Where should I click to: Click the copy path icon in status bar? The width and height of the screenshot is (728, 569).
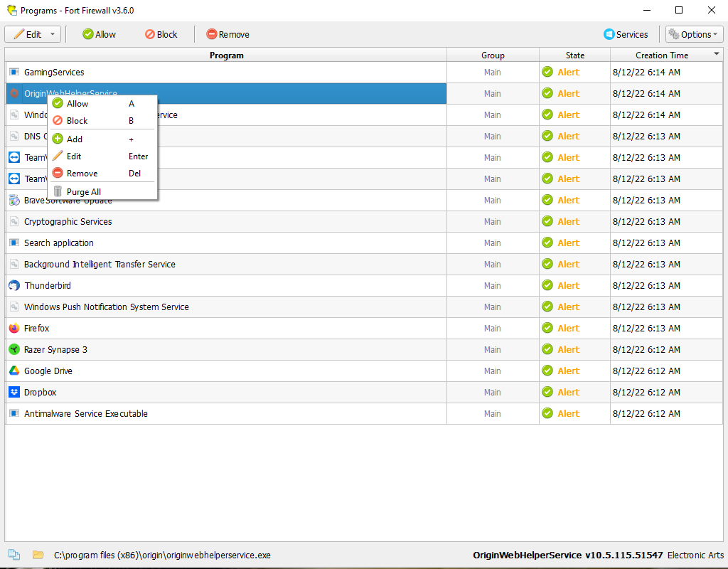[14, 555]
